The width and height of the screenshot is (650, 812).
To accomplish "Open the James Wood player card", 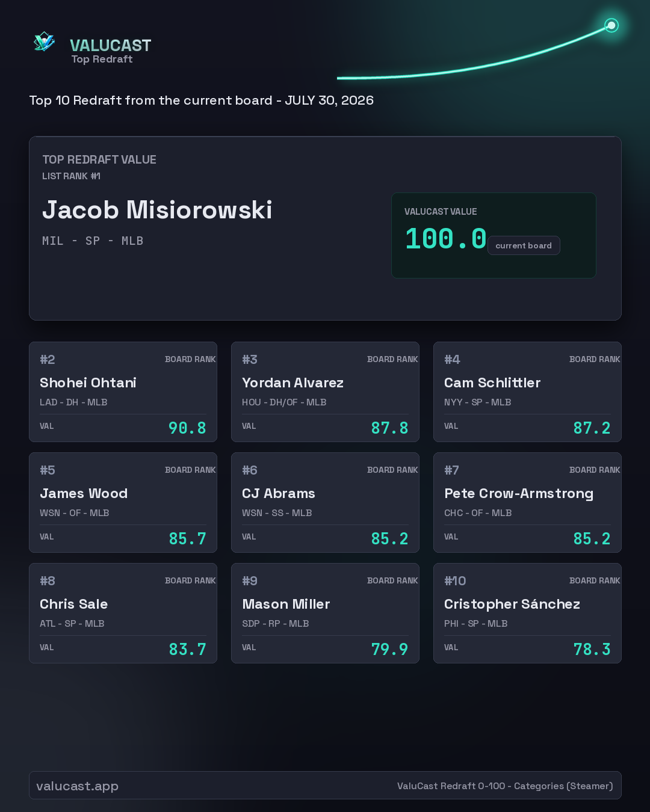I will pyautogui.click(x=123, y=503).
